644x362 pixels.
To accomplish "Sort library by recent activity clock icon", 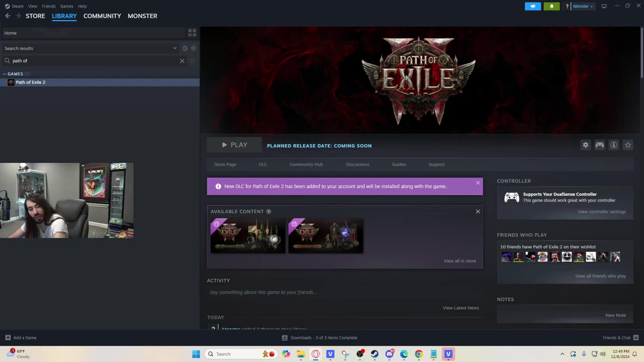I will (185, 48).
